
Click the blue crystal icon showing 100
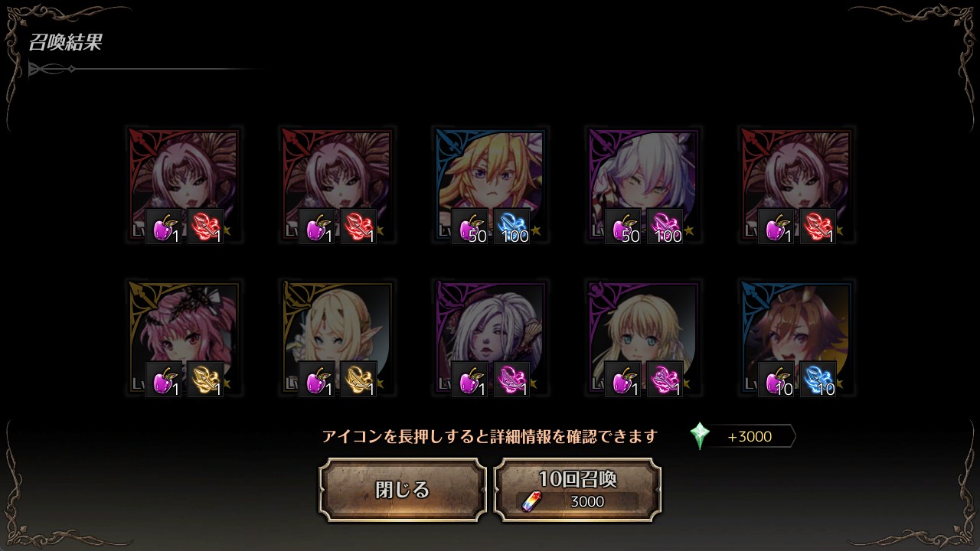click(511, 227)
